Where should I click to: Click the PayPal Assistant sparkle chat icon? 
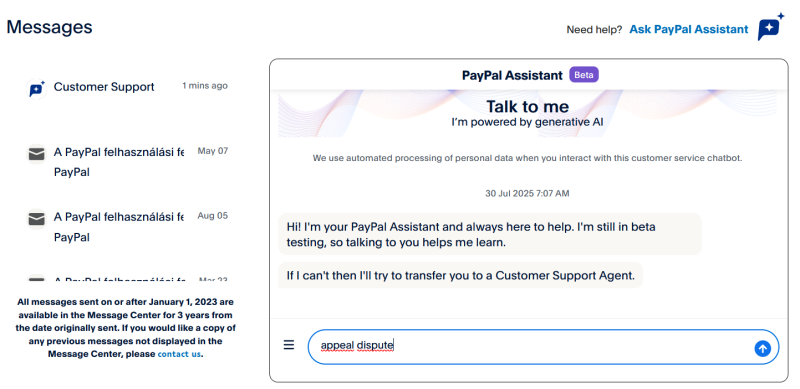pos(770,27)
